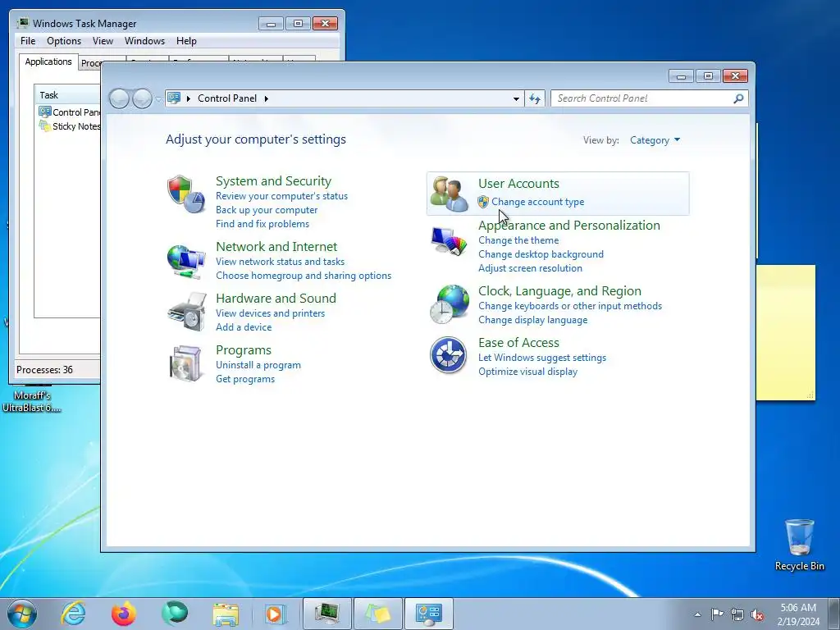Viewport: 840px width, 630px height.
Task: Open System and Security heading link
Action: (273, 181)
